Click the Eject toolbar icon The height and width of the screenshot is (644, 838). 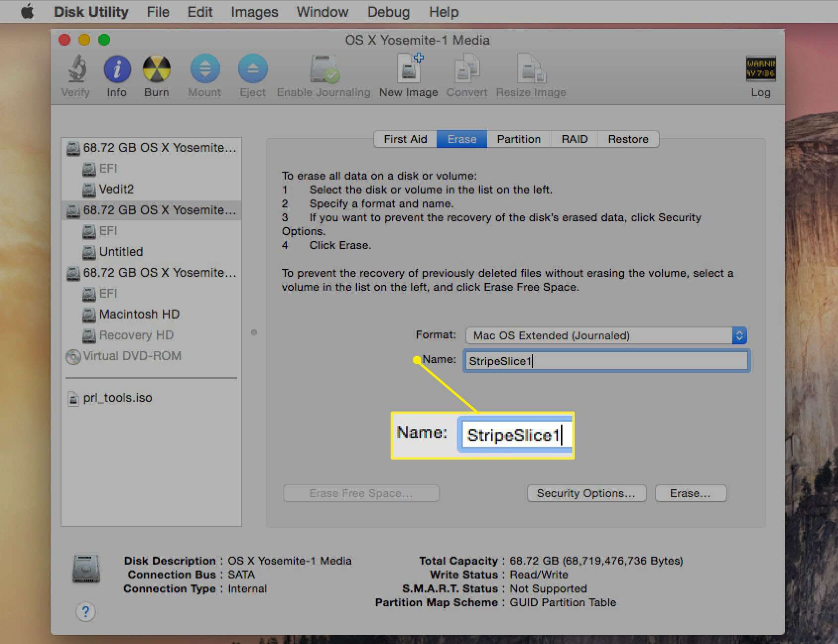[x=253, y=68]
